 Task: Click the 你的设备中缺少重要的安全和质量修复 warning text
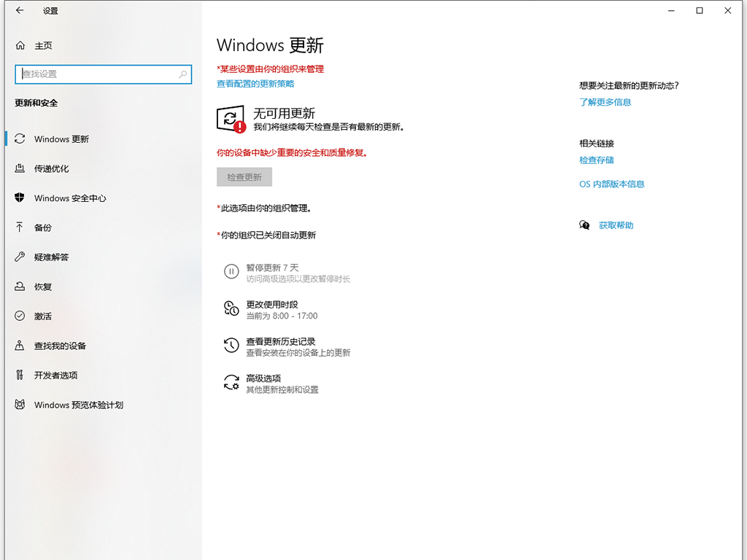[x=292, y=152]
